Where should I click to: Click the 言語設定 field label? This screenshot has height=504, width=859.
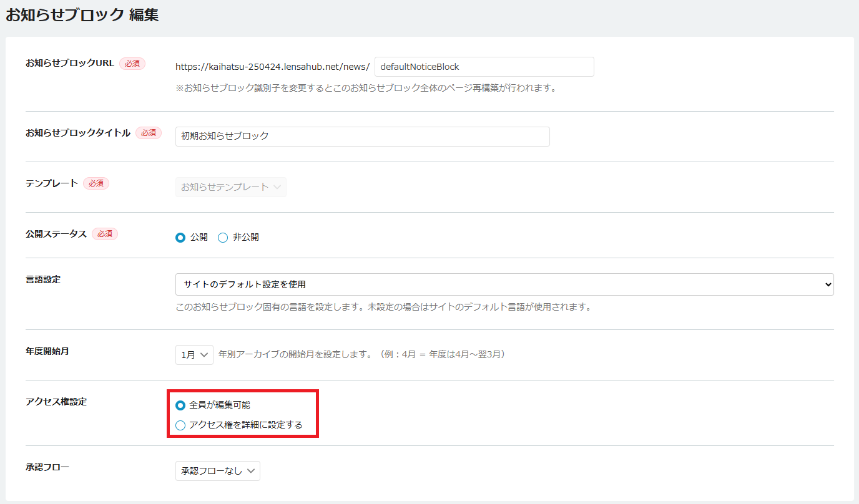(43, 279)
